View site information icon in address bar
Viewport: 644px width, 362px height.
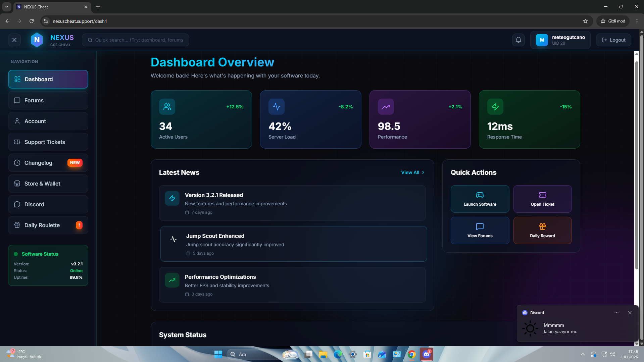coord(46,21)
